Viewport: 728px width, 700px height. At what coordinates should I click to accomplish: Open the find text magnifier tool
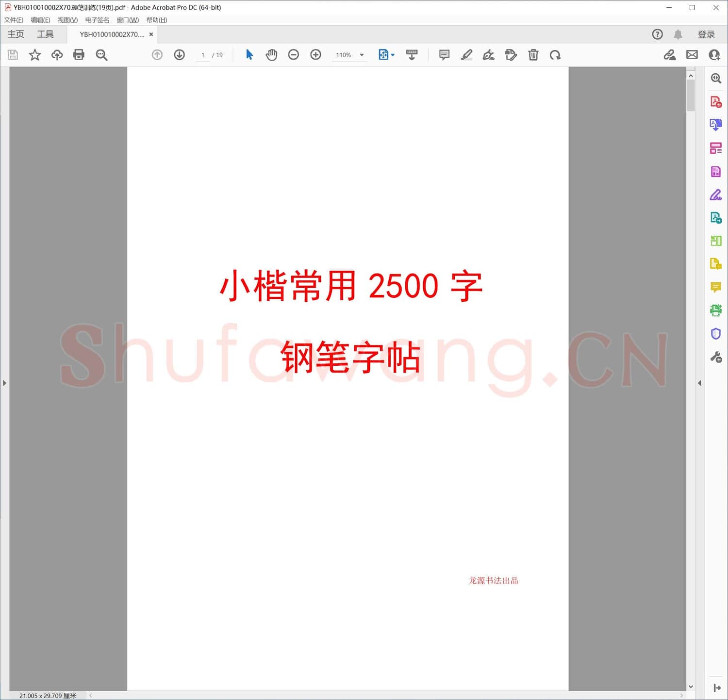coord(101,55)
